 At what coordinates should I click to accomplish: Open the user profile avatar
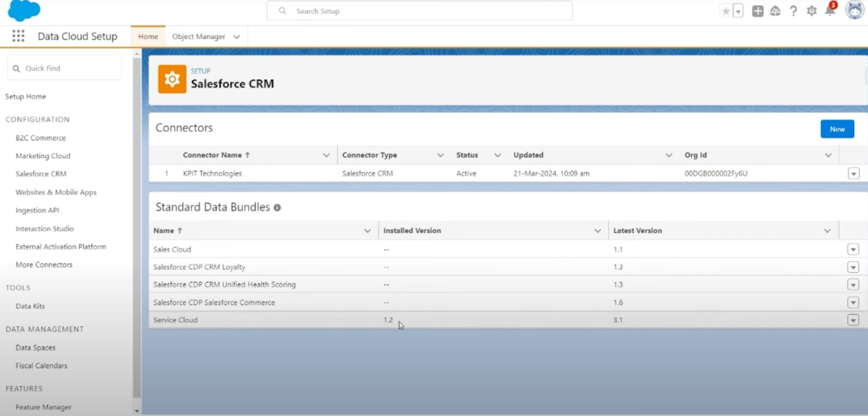(854, 10)
